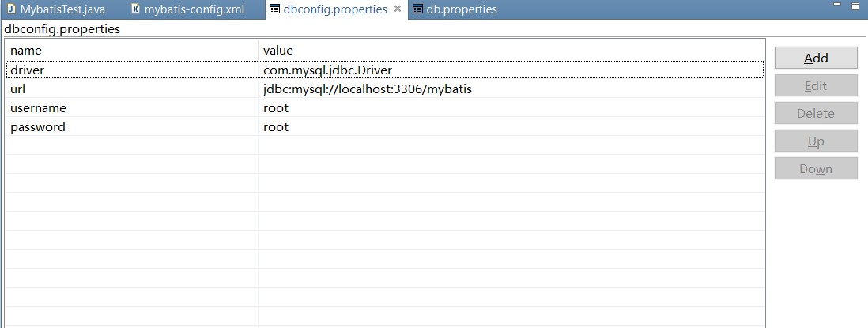Close the dbconfig.properties editor tab
Viewport: 868px width, 328px height.
(397, 9)
